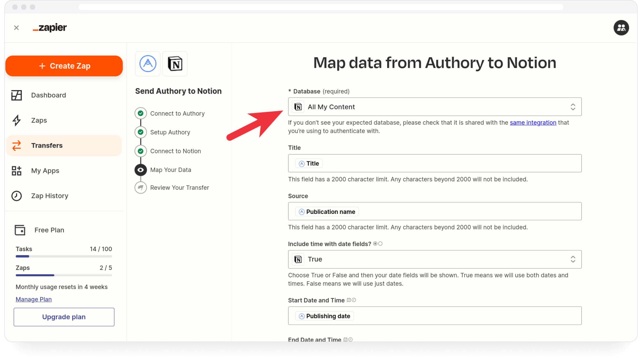Click inside Start Date and Time field
642x364 pixels.
(435, 316)
